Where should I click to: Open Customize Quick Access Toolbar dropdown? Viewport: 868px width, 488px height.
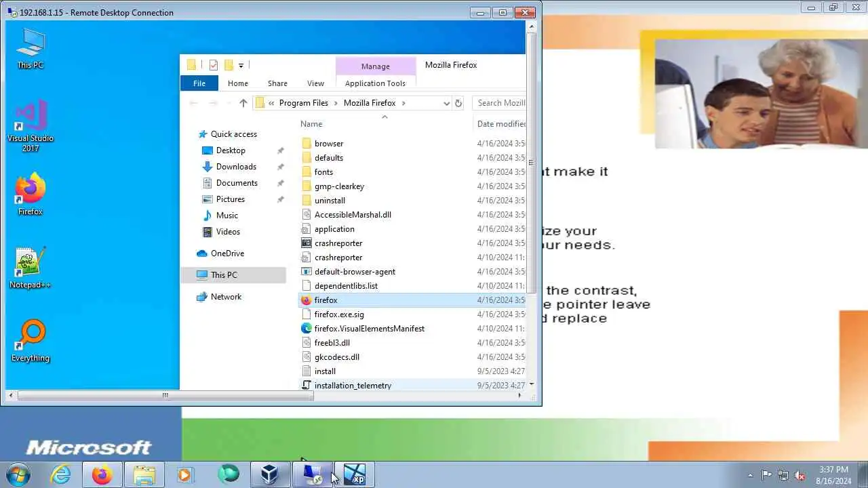pos(241,66)
